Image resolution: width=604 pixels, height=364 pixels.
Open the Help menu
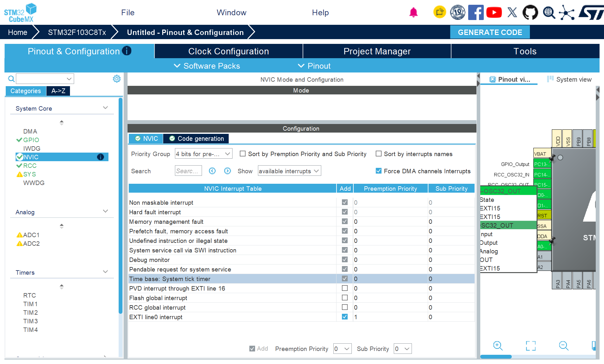[320, 12]
